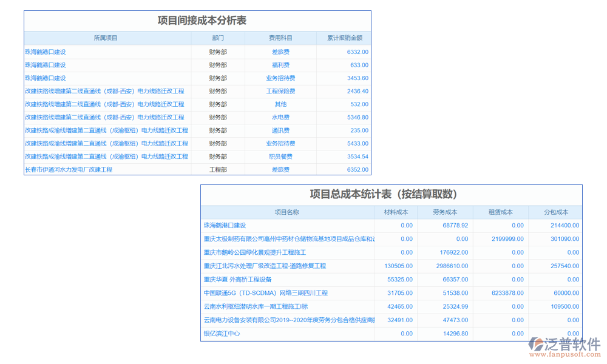Image resolution: width=607 pixels, height=364 pixels.
Task: Open 云南水利枢纽潜明水库一期工程施工标 link
Action: coord(256,306)
